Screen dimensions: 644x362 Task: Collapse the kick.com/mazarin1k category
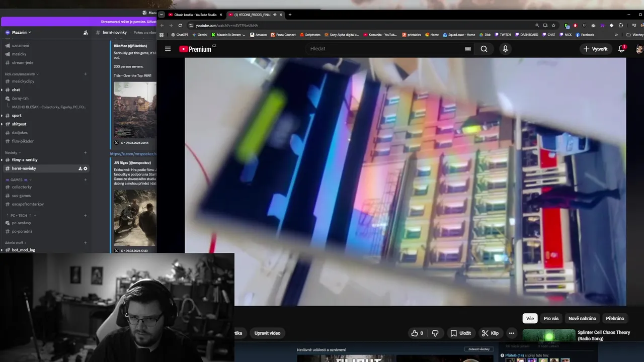coord(22,74)
